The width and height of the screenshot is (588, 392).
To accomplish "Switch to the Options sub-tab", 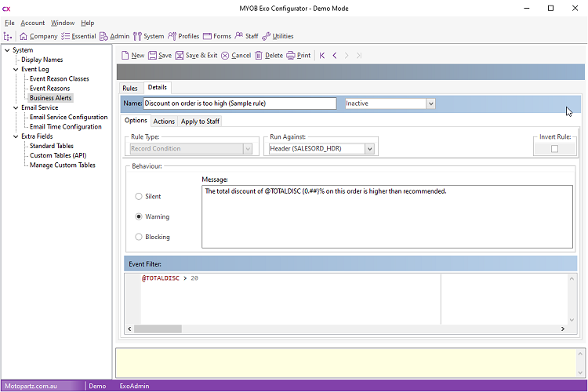I will coord(136,121).
